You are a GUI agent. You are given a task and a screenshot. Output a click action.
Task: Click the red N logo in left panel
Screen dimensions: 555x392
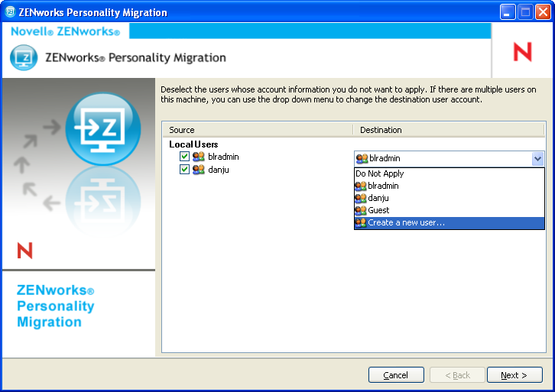pos(24,251)
